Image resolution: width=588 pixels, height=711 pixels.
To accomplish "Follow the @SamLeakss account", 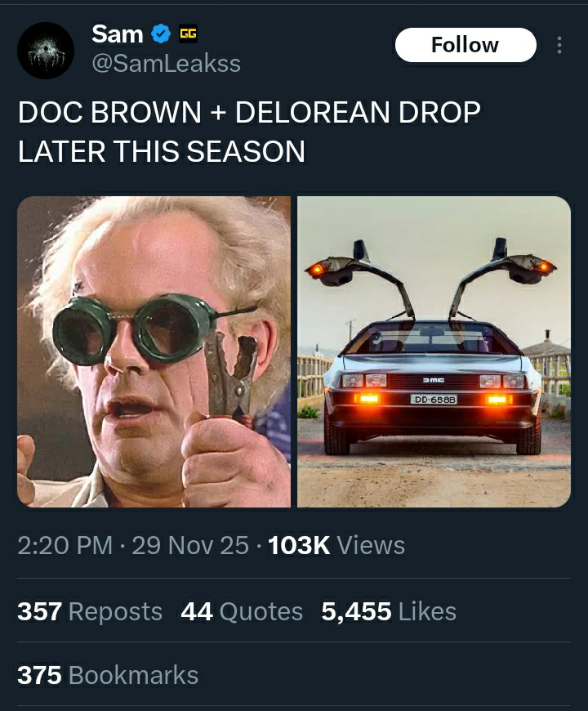I will click(465, 45).
